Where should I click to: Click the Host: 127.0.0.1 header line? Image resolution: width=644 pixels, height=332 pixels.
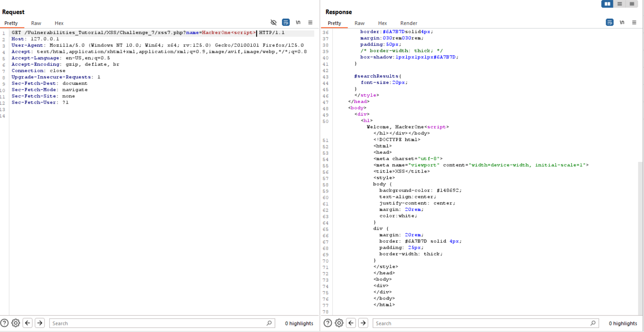point(35,39)
